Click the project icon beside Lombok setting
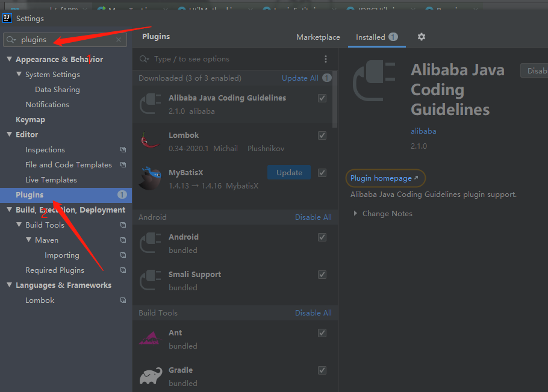This screenshot has width=548, height=392. tap(123, 300)
